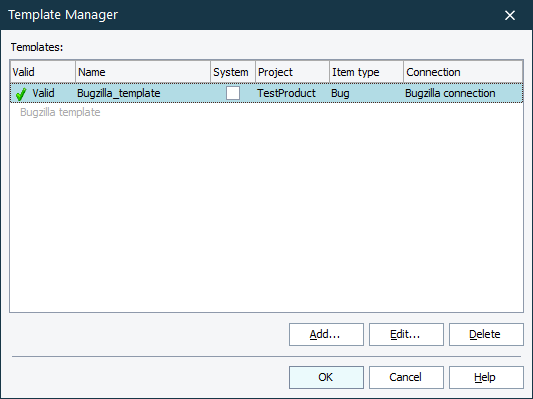The image size is (533, 399).
Task: Open the Edit... template dialog
Action: pyautogui.click(x=406, y=334)
